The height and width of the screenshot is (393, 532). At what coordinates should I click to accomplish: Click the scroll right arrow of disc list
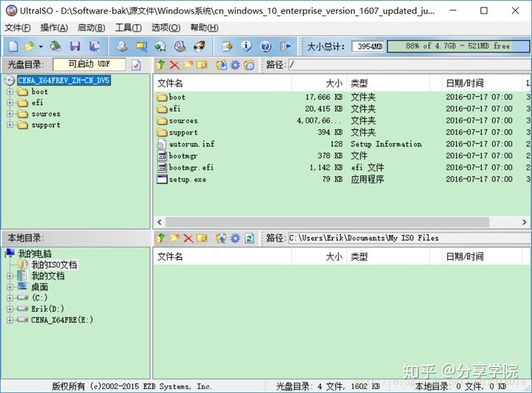(524, 222)
